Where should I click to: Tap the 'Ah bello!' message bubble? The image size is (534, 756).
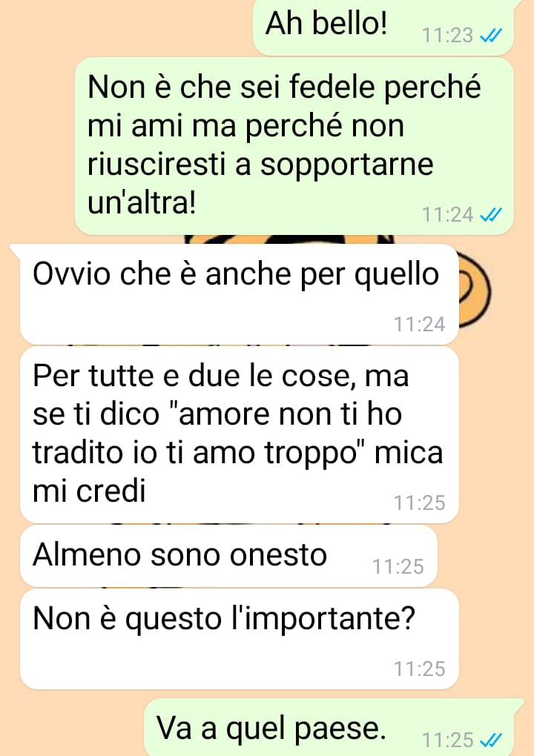tap(383, 27)
